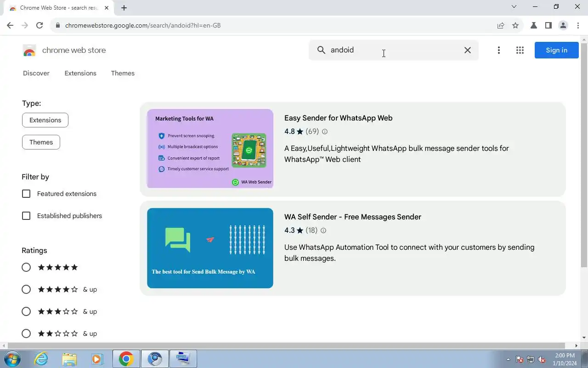Open WA Self Sender - Free Messages Sender

[x=353, y=217]
